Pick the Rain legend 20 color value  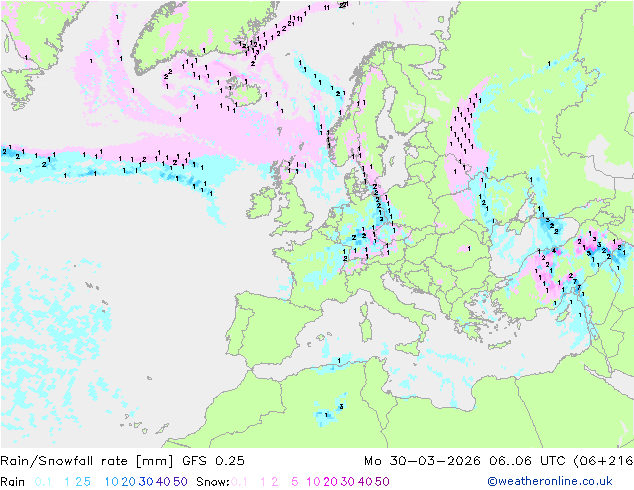[129, 482]
